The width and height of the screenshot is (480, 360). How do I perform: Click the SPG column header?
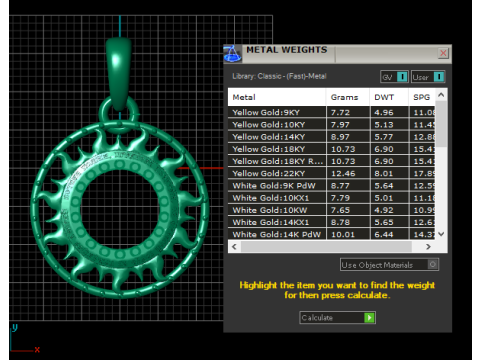pyautogui.click(x=422, y=97)
